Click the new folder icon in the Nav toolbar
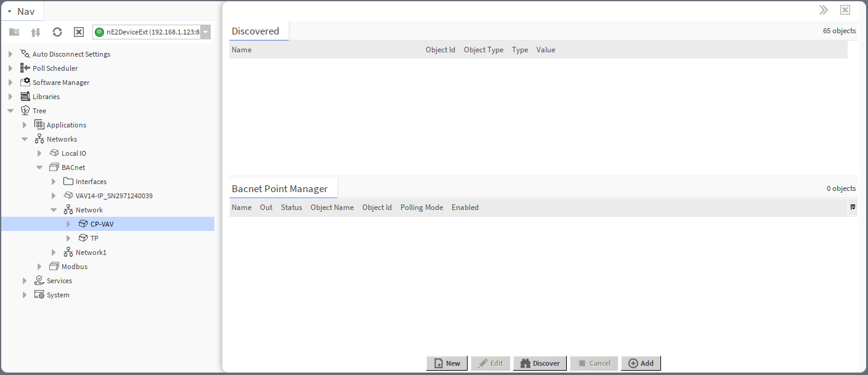Screen dimensions: 868x375 (x=14, y=31)
